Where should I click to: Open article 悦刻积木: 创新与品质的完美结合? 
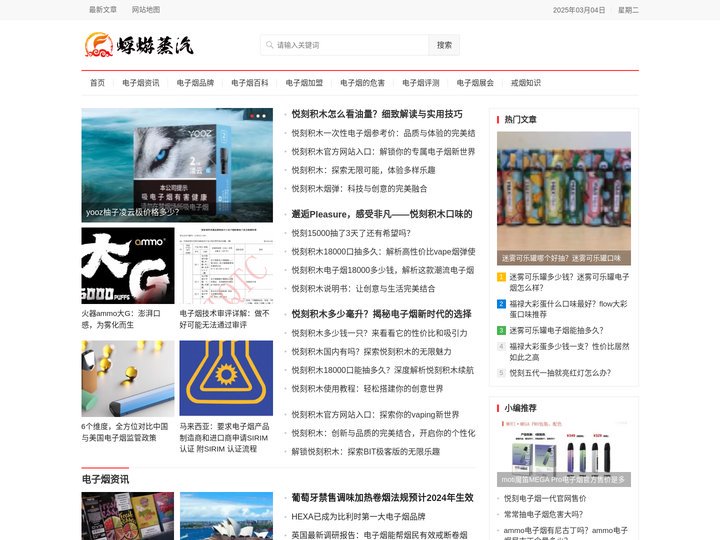pyautogui.click(x=383, y=433)
